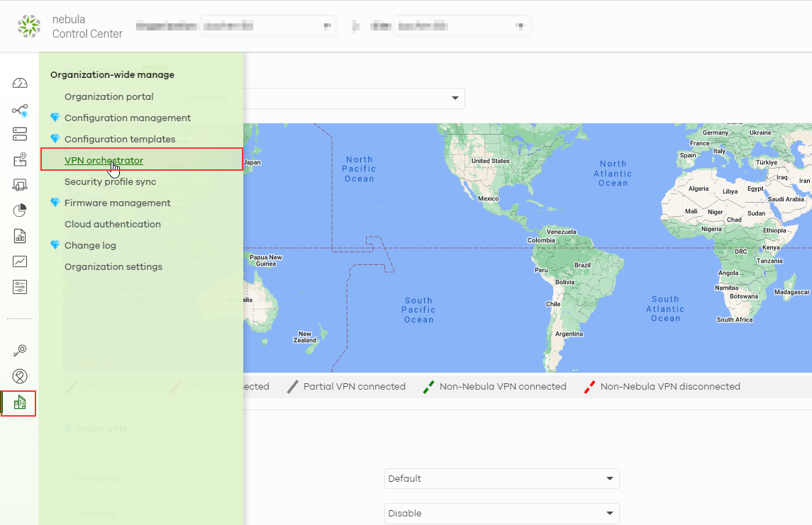Open the settings sliders icon in sidebar
Image resolution: width=812 pixels, height=525 pixels.
point(19,286)
